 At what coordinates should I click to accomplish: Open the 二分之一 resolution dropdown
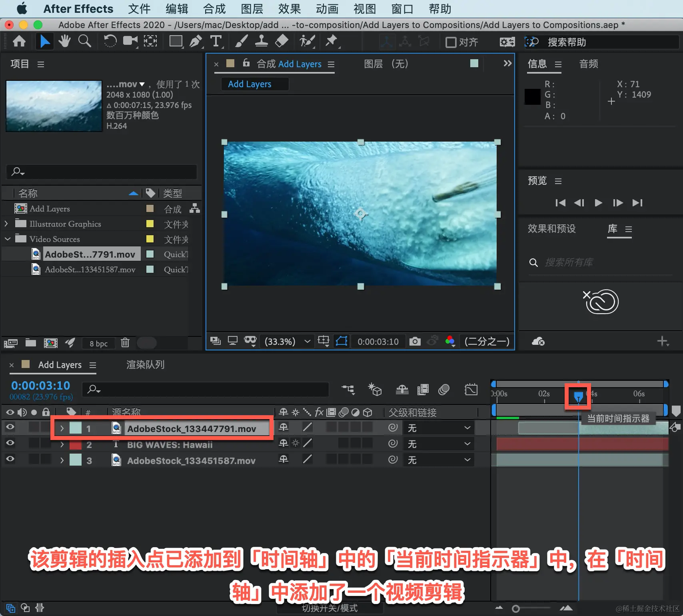click(x=487, y=341)
